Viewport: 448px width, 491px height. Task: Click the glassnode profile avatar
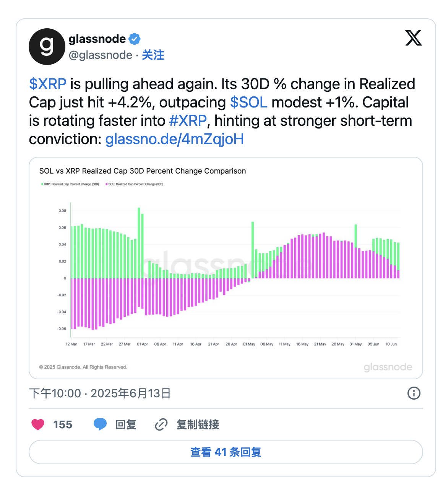coord(47,47)
